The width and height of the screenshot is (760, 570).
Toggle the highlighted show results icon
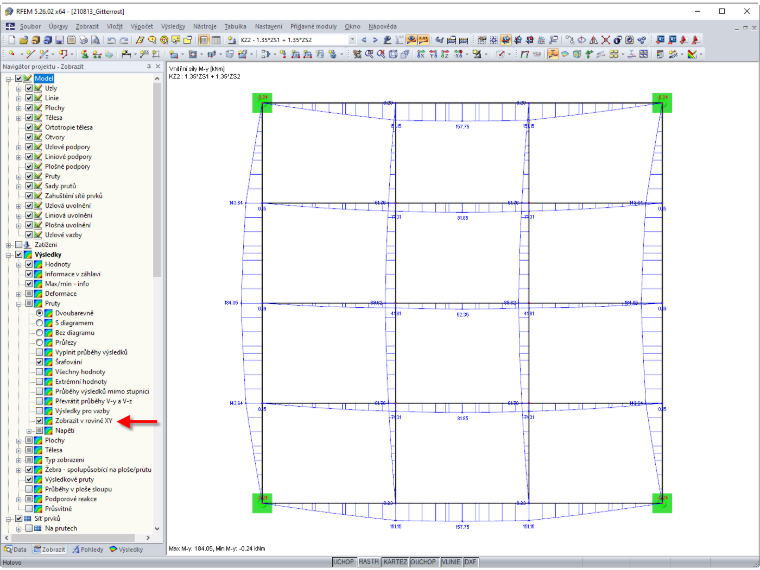412,40
